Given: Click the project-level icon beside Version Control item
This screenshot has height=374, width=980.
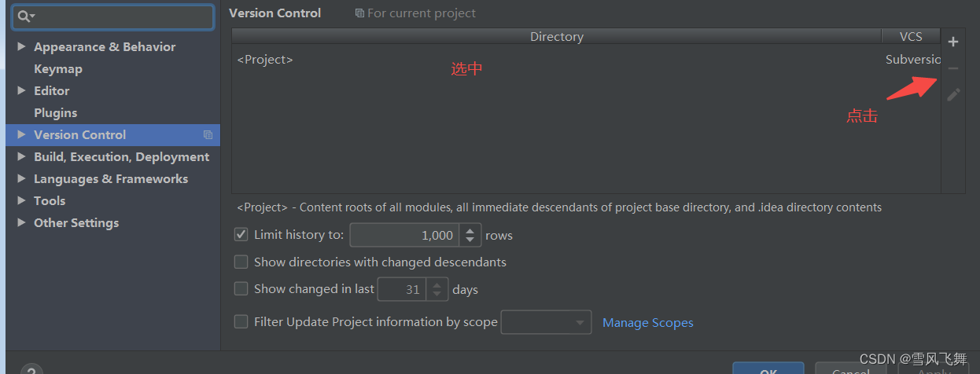Looking at the screenshot, I should click(x=208, y=135).
